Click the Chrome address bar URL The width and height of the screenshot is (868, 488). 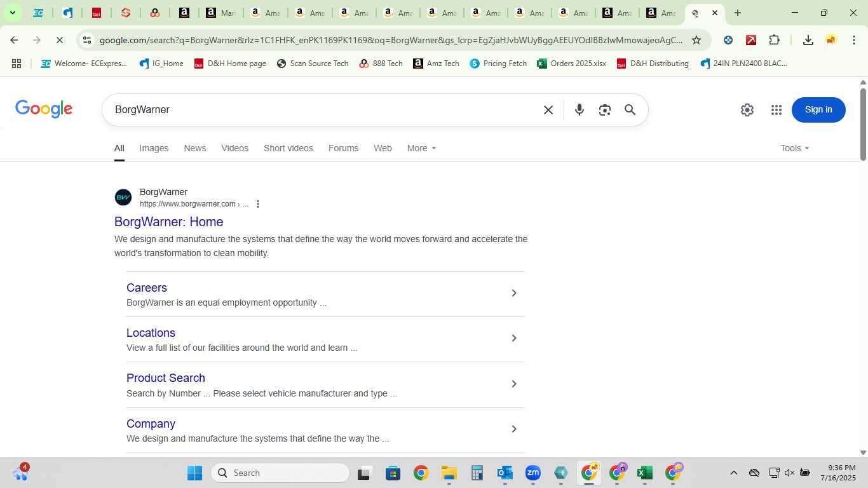coord(391,40)
